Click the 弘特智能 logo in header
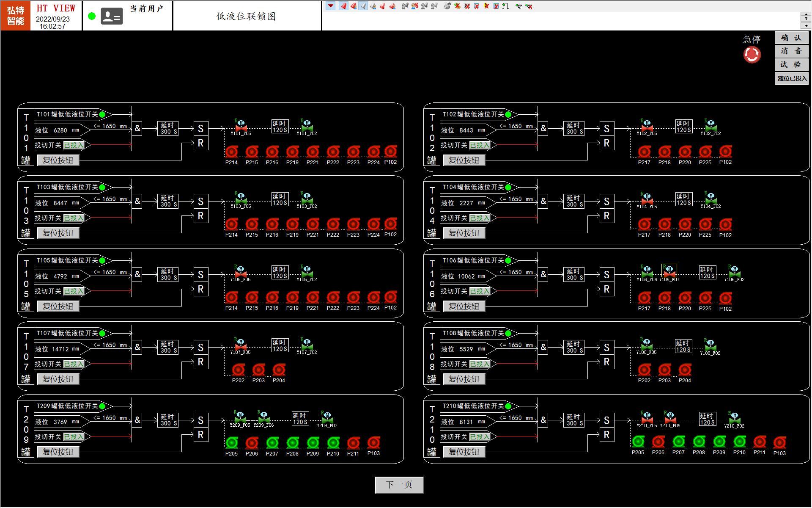This screenshot has width=812, height=508. [16, 16]
